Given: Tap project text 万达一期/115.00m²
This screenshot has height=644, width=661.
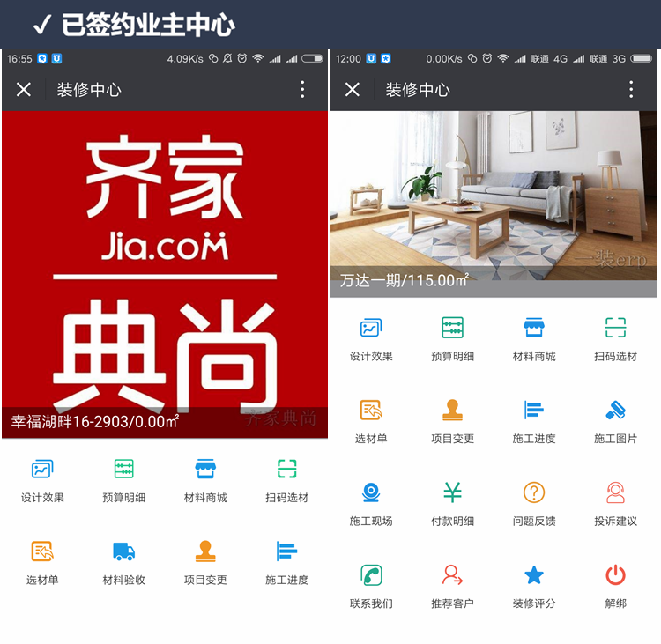Looking at the screenshot, I should [x=405, y=280].
